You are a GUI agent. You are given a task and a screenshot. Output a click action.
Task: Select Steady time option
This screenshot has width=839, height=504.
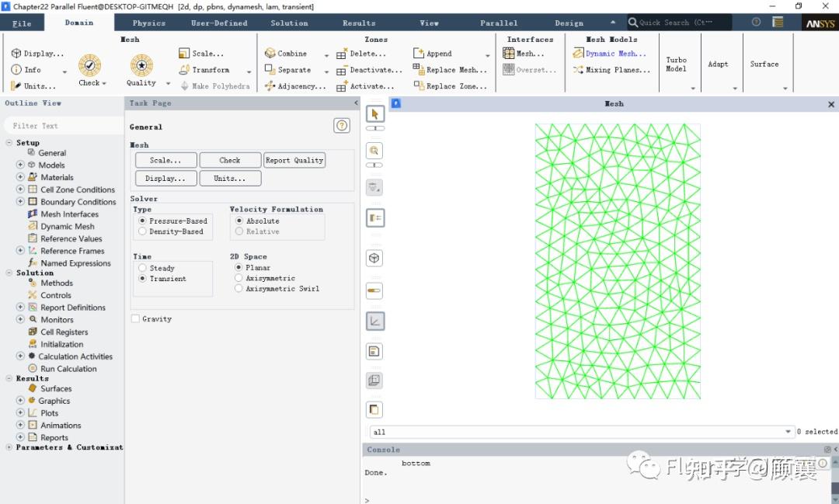(x=142, y=267)
